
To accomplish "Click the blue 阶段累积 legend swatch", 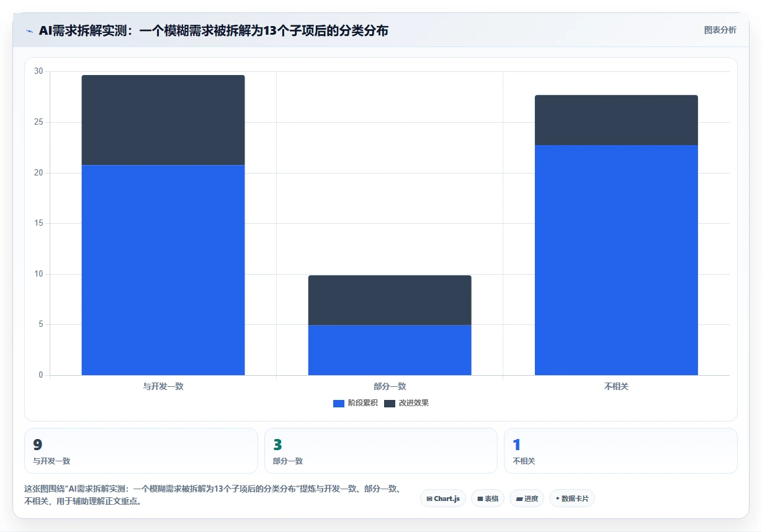I will coord(339,404).
